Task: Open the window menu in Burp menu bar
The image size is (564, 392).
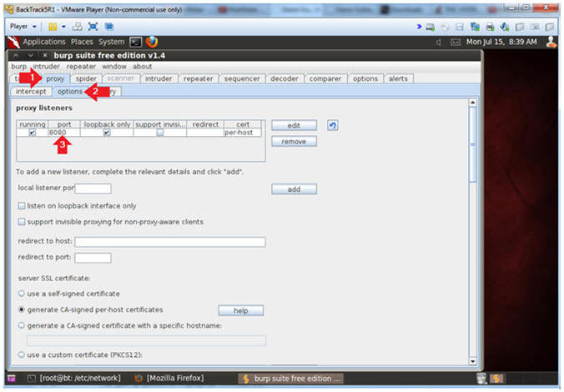Action: pos(114,67)
